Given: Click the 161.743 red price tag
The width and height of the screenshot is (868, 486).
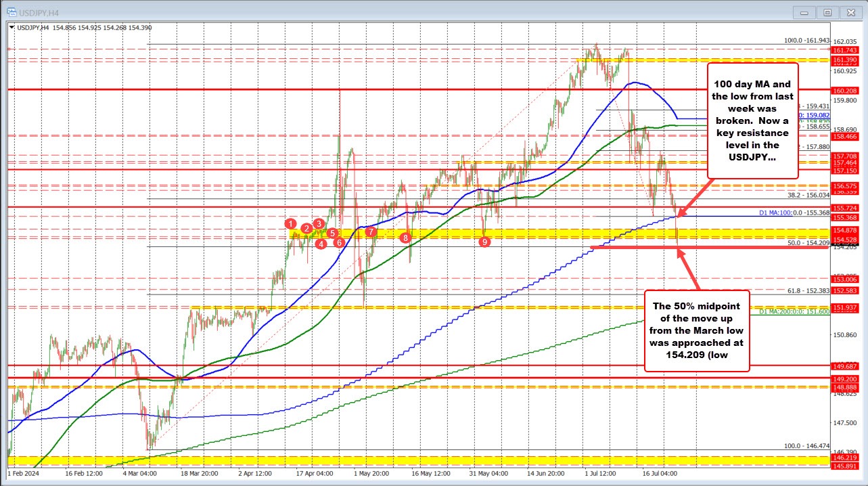Looking at the screenshot, I should click(x=845, y=51).
